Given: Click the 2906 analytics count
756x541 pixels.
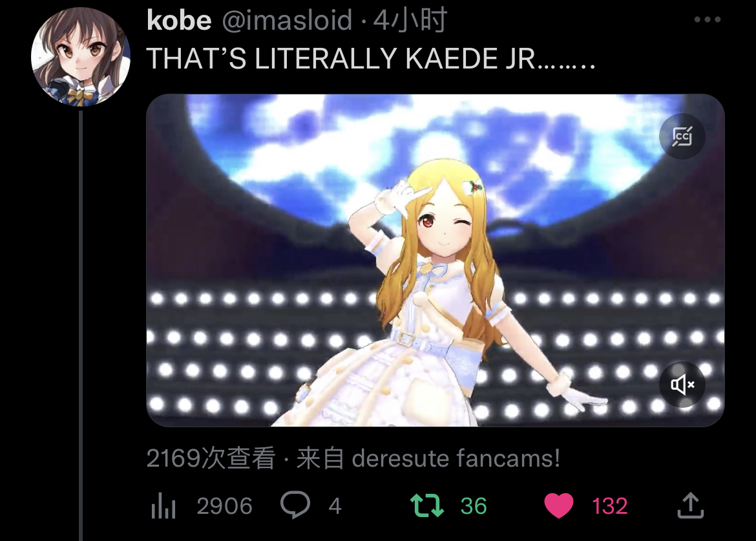Looking at the screenshot, I should click(224, 506).
